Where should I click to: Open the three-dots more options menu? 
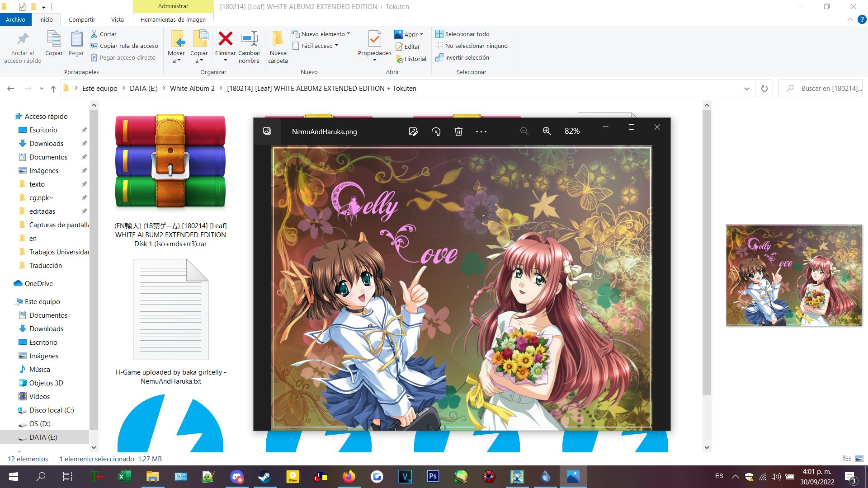tap(481, 131)
